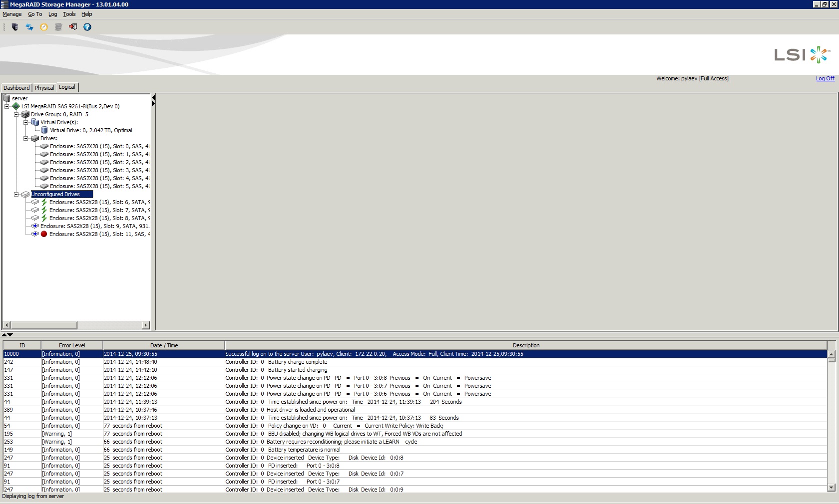This screenshot has height=504, width=839.
Task: Select the "Host driver is loaded and operational" entry
Action: pos(415,410)
